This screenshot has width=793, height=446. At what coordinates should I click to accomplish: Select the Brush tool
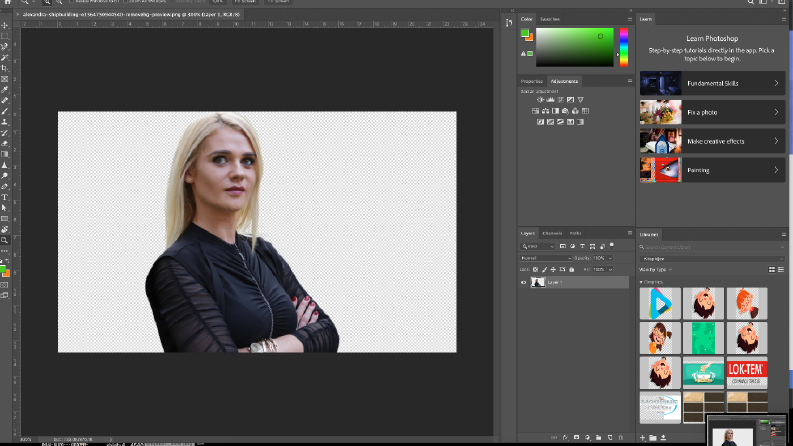pyautogui.click(x=5, y=111)
